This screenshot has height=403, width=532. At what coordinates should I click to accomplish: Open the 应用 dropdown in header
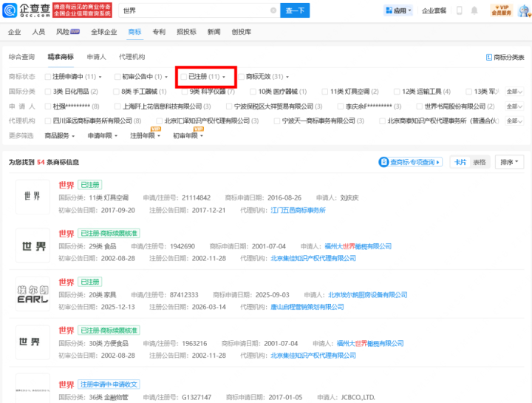point(399,10)
